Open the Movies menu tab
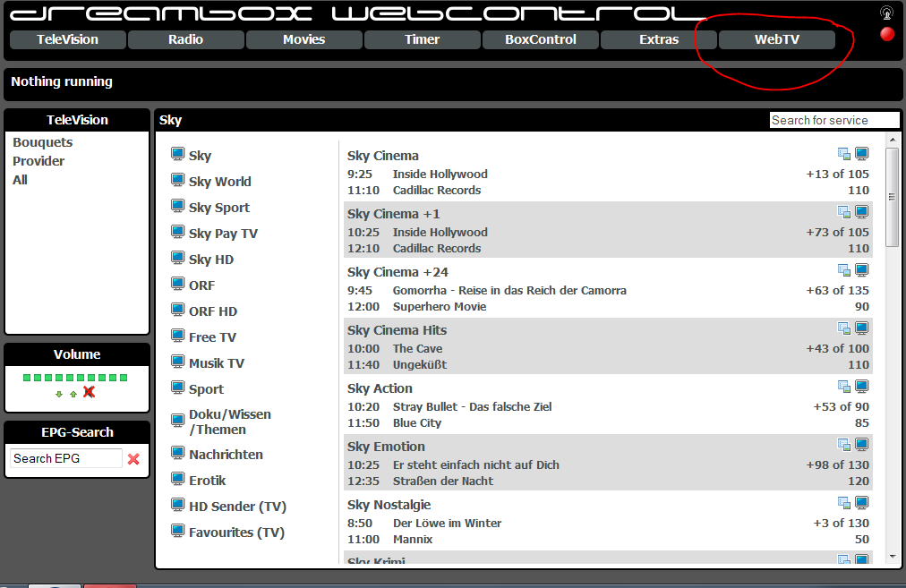The height and width of the screenshot is (588, 906). pos(303,39)
